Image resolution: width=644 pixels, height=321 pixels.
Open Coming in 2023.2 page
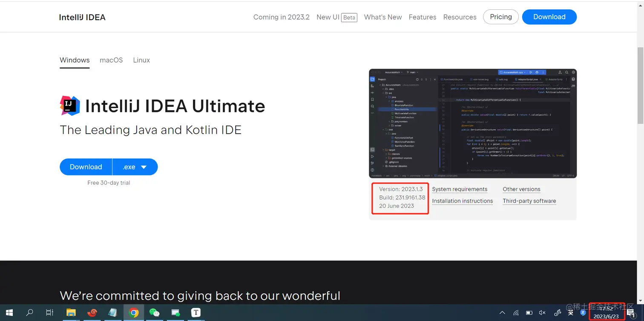tap(282, 17)
